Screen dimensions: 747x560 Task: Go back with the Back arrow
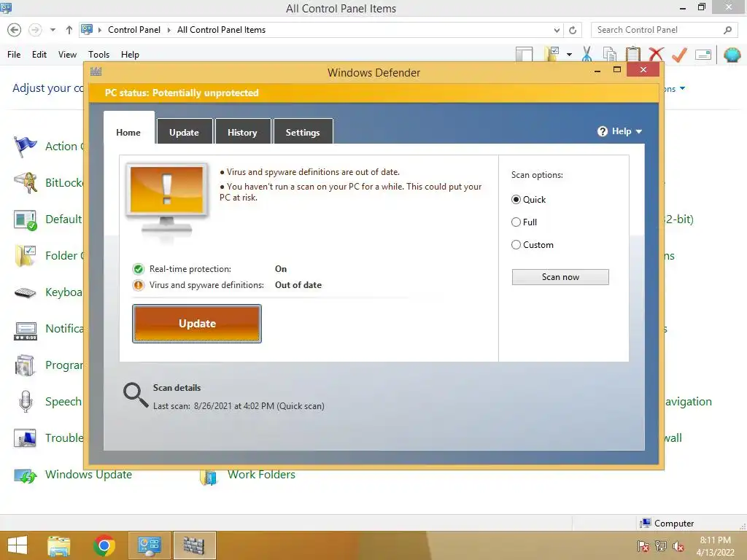(15, 30)
